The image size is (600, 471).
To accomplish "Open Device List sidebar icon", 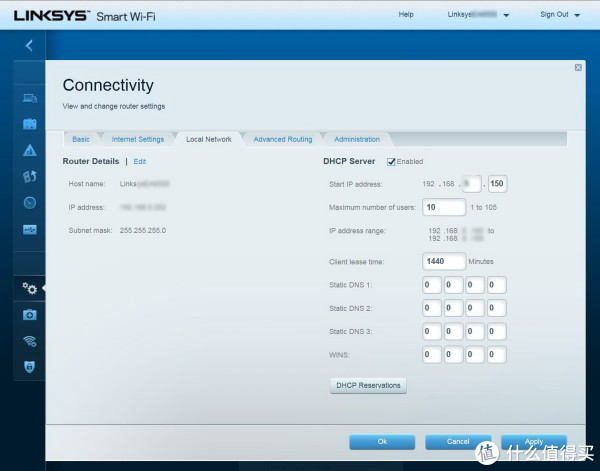I will click(29, 98).
